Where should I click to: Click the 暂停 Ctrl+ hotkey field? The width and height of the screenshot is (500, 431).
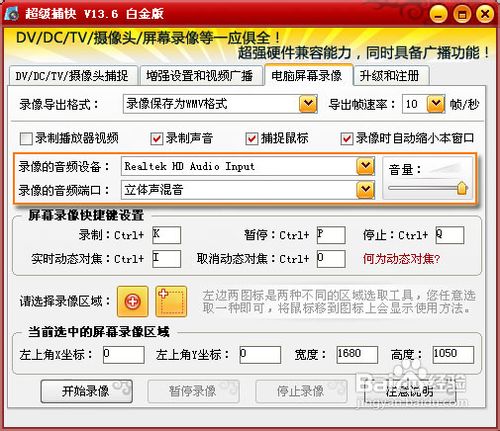pos(331,235)
